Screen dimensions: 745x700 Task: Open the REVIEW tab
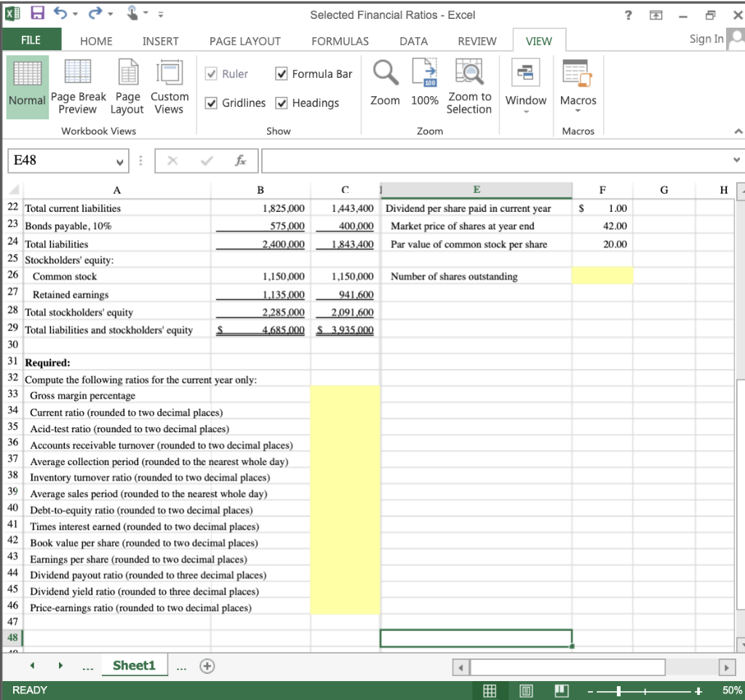tap(477, 41)
